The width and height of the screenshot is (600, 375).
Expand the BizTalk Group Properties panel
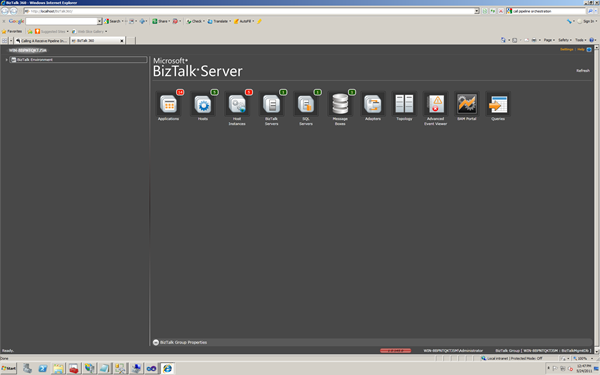(156, 342)
